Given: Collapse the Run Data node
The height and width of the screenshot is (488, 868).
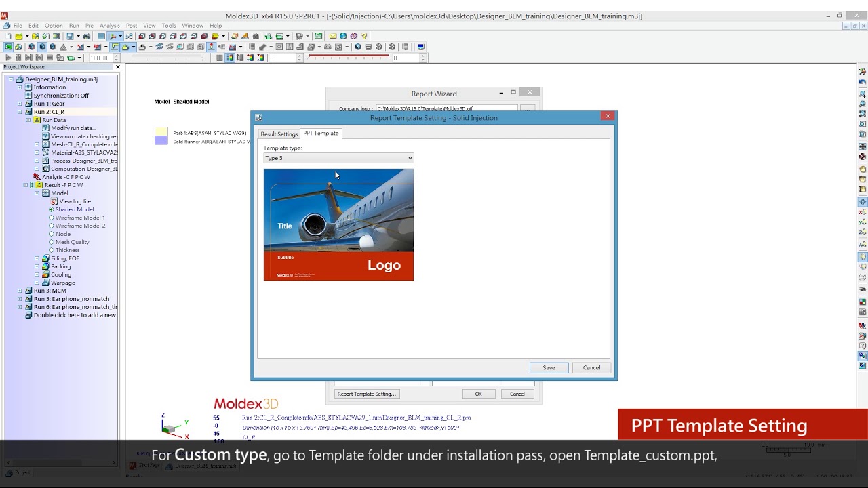Looking at the screenshot, I should coord(28,120).
